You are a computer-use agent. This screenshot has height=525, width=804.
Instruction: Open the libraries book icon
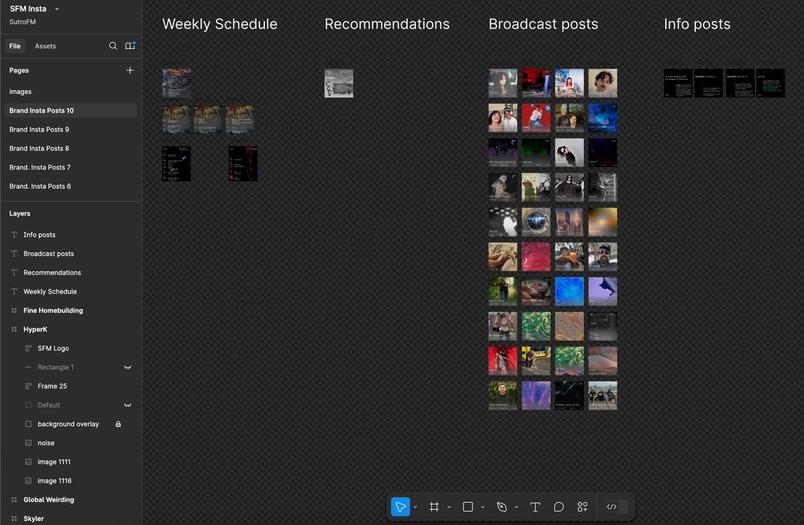[130, 46]
